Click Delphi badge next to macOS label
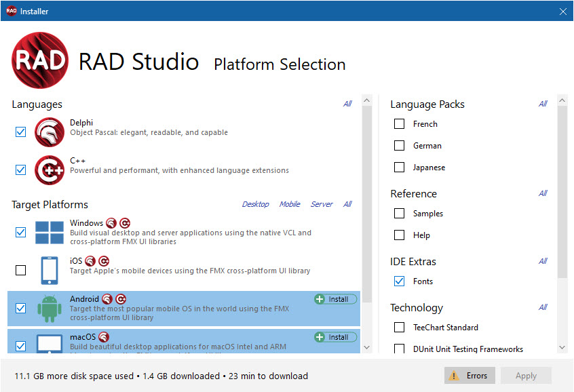Screen dimensions: 574x392 point(104,337)
